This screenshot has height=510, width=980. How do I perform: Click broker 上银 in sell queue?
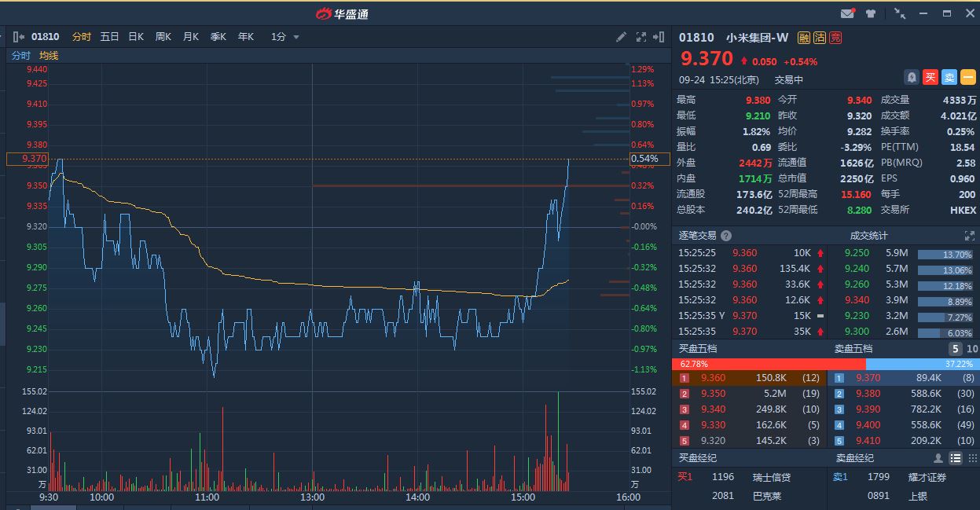point(919,496)
